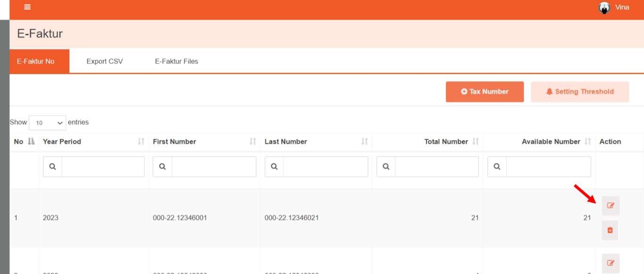The height and width of the screenshot is (274, 644).
Task: Focus the First Number search field
Action: (x=213, y=167)
